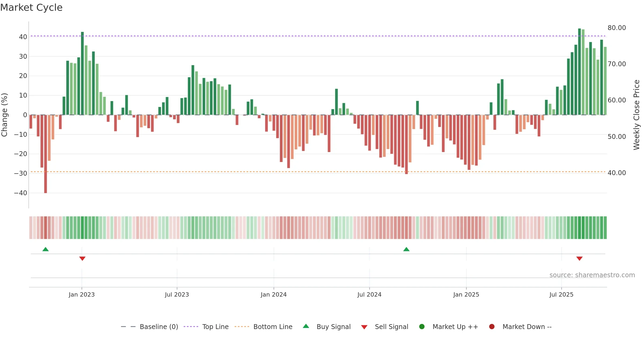Click the Buy Signal legend triangle icon
Image resolution: width=644 pixels, height=362 pixels.
click(x=306, y=326)
